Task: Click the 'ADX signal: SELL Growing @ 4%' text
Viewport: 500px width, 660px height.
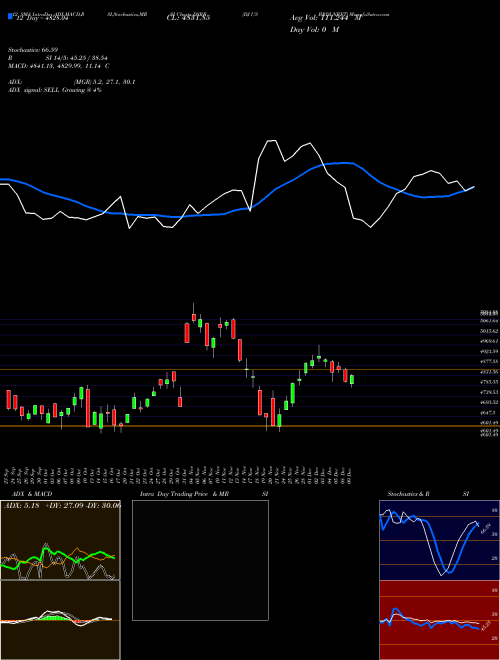Action: click(x=55, y=90)
